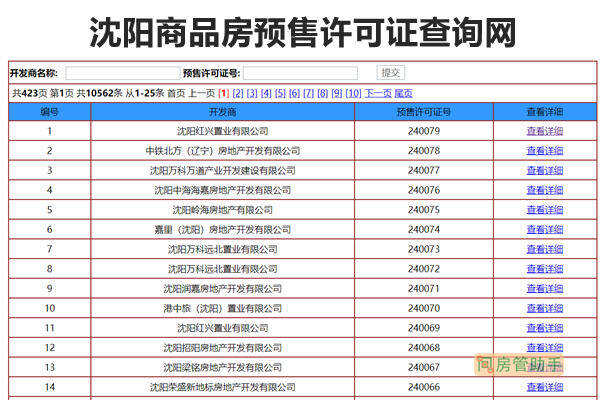Go to page [9] in pagination
The width and height of the screenshot is (600, 400).
tap(337, 93)
